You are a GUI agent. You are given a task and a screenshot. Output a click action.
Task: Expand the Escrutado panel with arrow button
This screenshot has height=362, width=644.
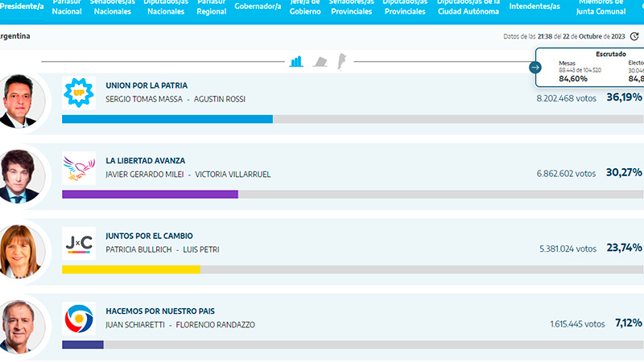coord(535,68)
